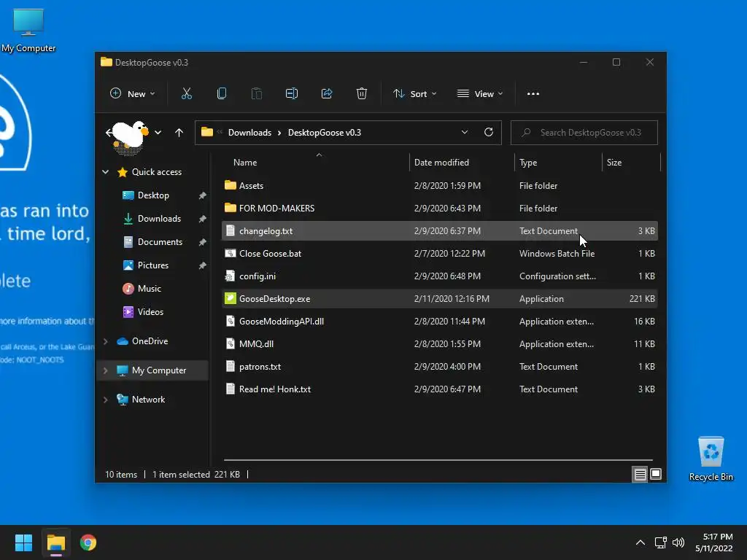Click File Explorer taskbar icon
This screenshot has width=747, height=560.
coord(55,542)
